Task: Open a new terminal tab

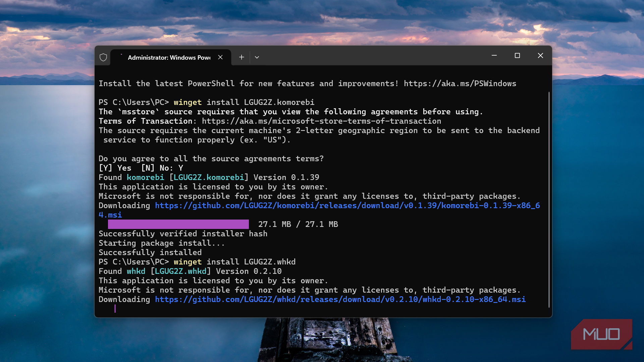Action: (241, 57)
